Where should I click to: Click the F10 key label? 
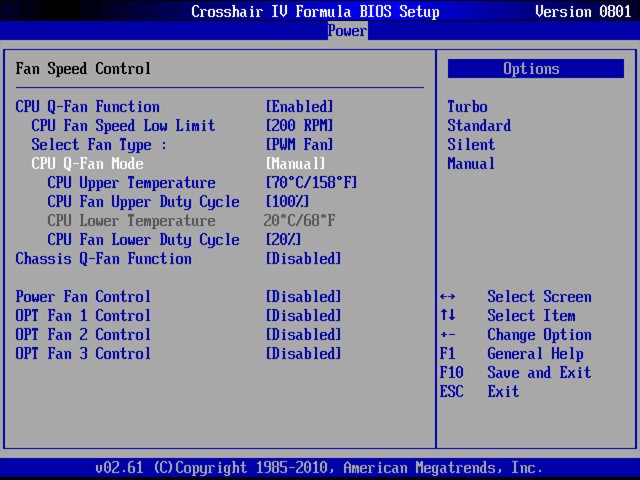coord(451,373)
